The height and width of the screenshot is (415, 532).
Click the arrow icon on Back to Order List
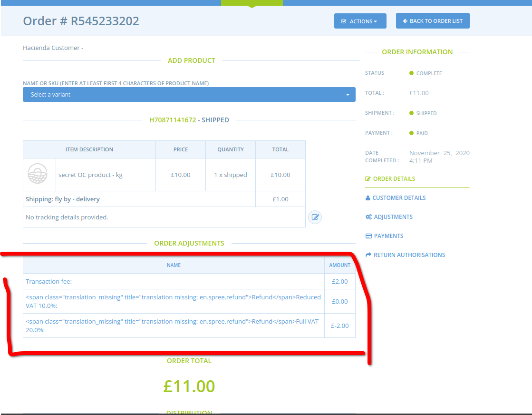[x=405, y=21]
